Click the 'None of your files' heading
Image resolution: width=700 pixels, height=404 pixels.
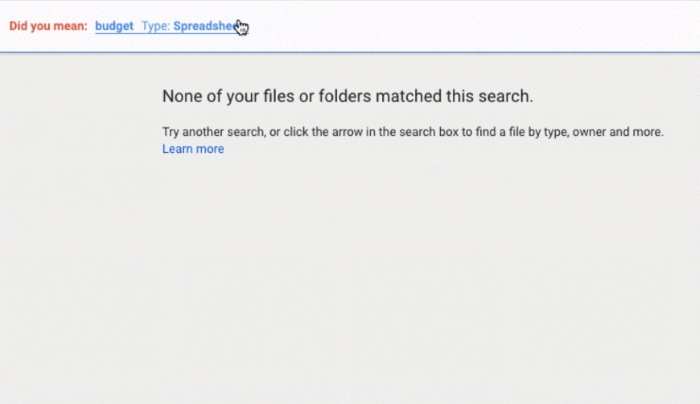[348, 96]
